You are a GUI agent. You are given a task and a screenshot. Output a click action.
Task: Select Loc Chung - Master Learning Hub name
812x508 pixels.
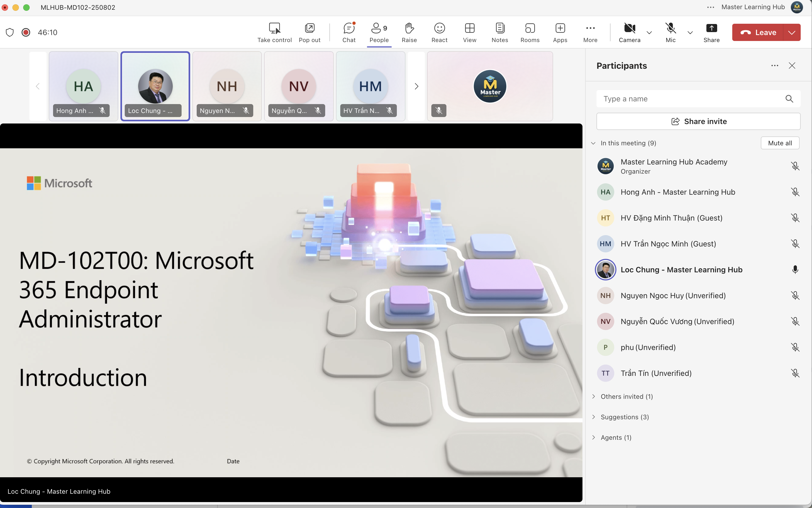(681, 269)
